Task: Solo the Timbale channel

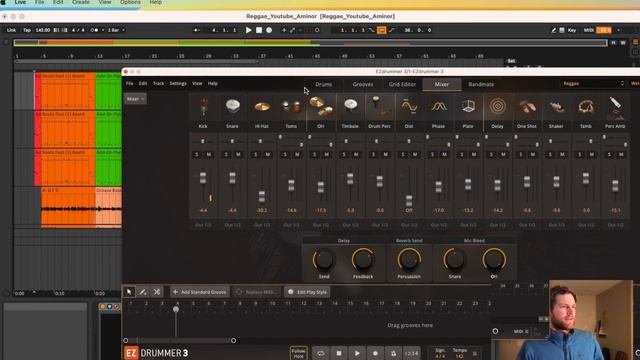Action: click(x=344, y=154)
